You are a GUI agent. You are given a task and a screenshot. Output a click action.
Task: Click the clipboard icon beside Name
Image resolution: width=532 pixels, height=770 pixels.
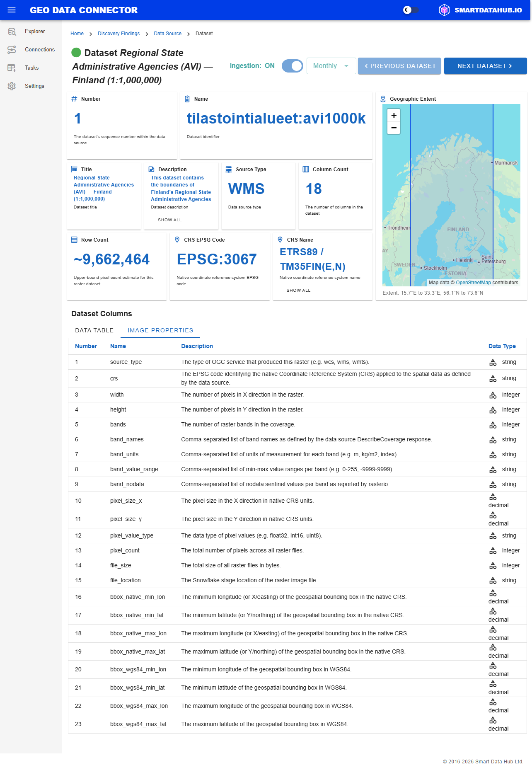187,99
